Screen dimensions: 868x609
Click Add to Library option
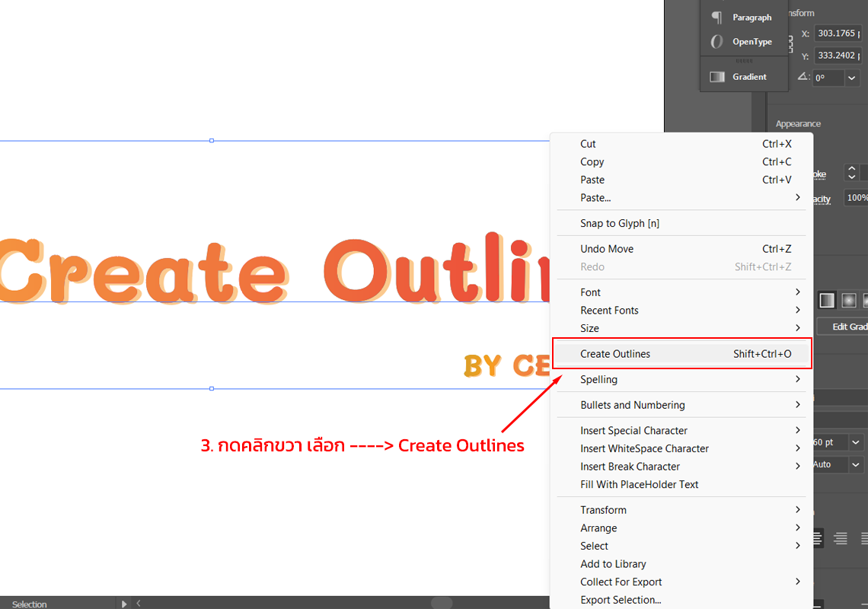(x=613, y=564)
